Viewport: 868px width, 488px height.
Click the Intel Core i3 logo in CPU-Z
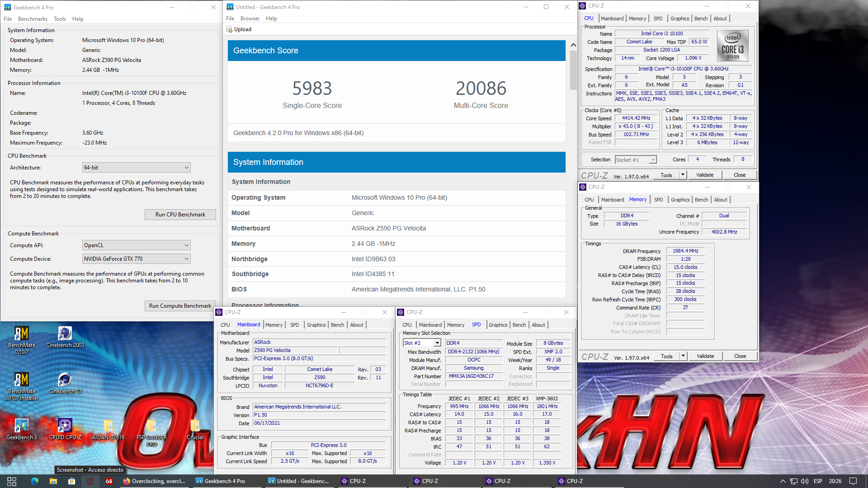click(732, 46)
